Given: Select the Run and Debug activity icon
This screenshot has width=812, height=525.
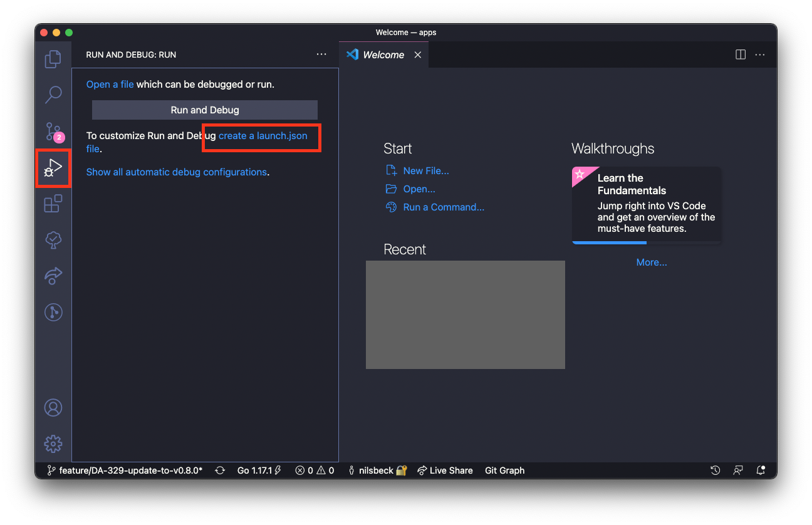Looking at the screenshot, I should click(53, 168).
